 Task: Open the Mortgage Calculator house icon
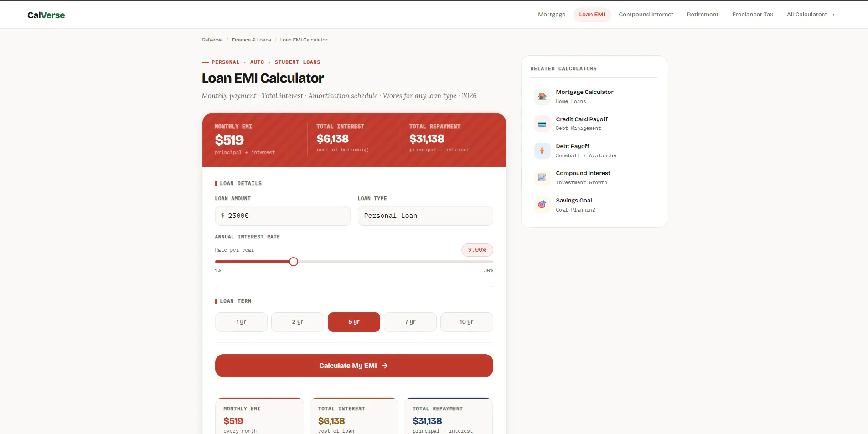pyautogui.click(x=542, y=96)
